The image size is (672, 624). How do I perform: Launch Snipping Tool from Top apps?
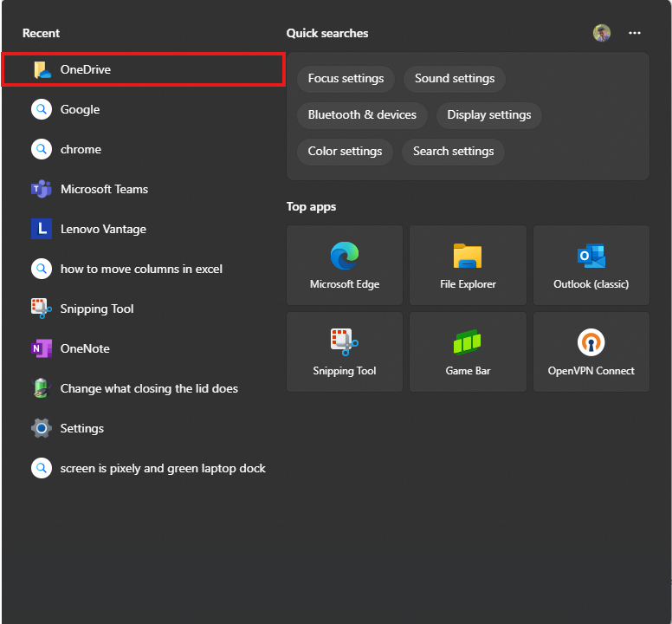point(345,352)
